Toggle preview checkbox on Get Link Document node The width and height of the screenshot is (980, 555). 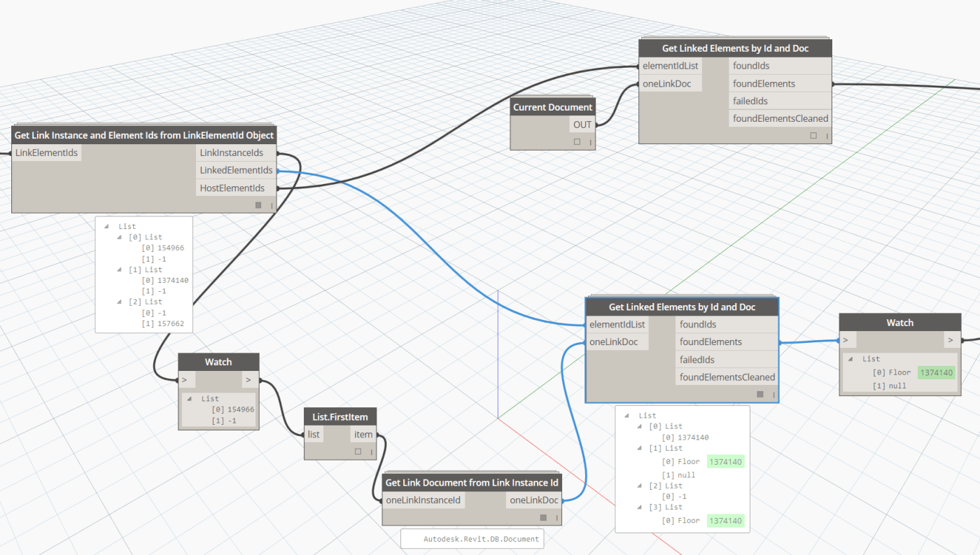pyautogui.click(x=544, y=518)
